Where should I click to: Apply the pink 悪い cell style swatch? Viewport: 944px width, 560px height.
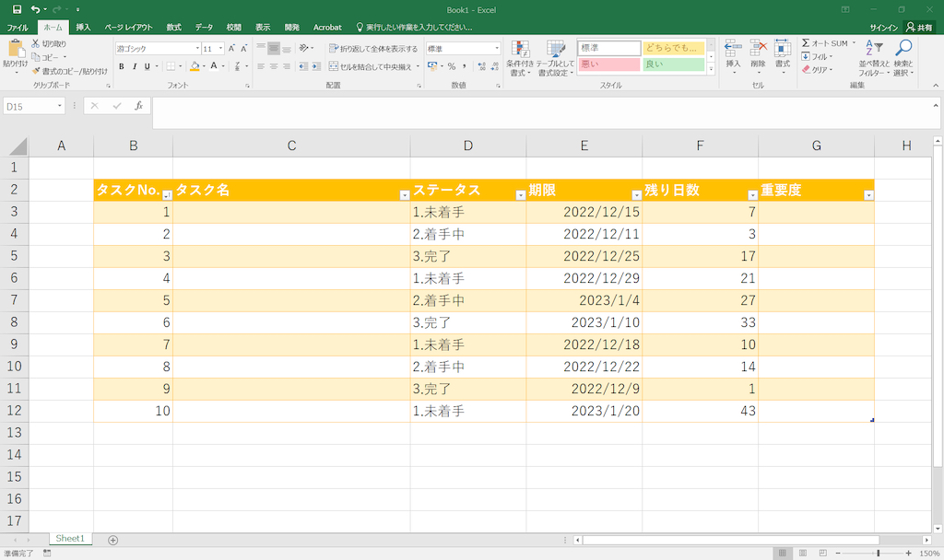608,64
